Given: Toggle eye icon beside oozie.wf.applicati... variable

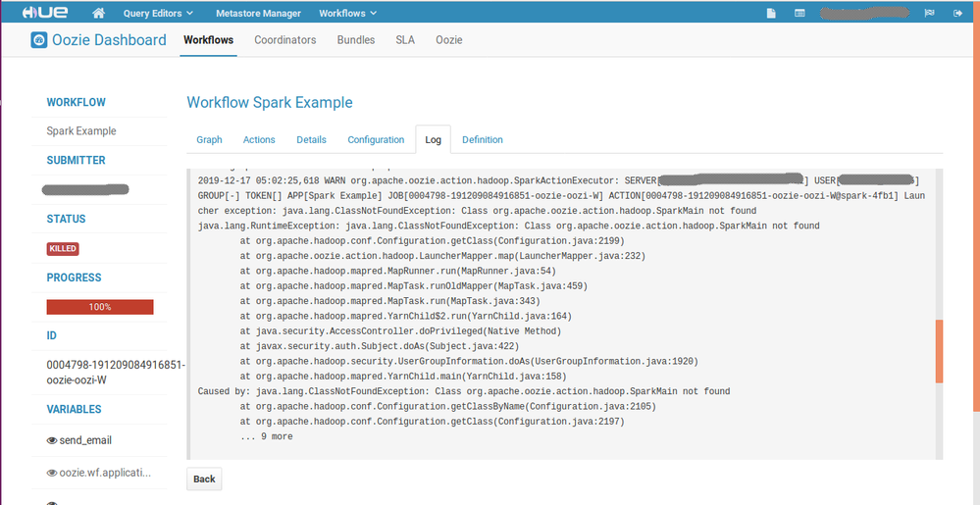Looking at the screenshot, I should tap(52, 473).
